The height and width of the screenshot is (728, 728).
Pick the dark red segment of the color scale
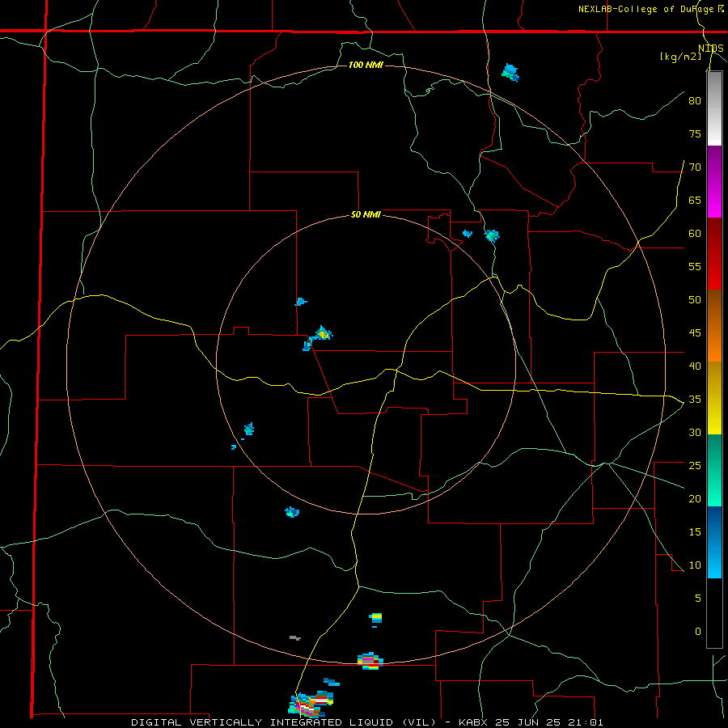[714, 253]
